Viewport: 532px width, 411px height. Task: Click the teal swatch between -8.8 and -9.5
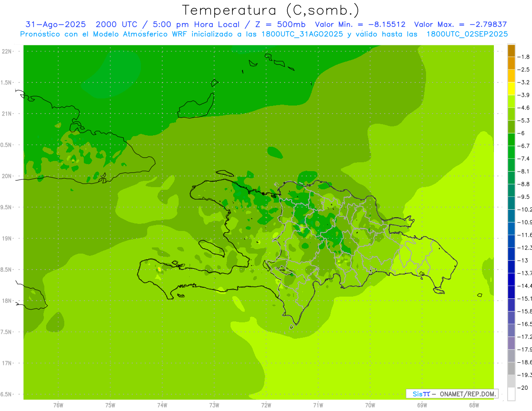pyautogui.click(x=511, y=190)
